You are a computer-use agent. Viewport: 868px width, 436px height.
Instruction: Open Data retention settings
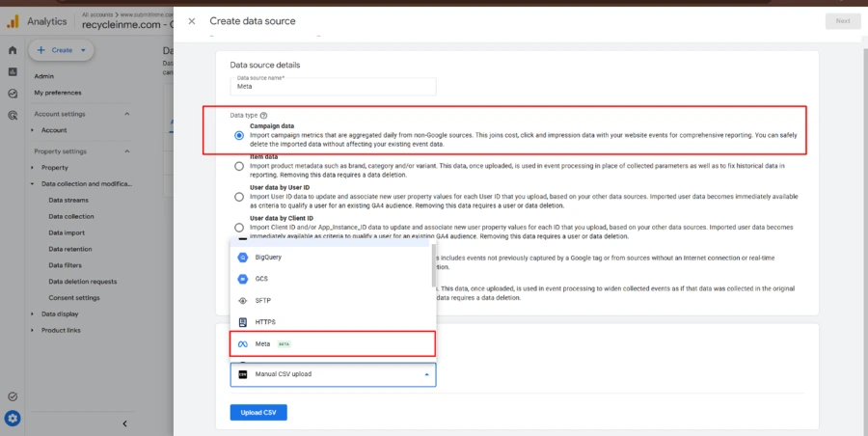70,249
